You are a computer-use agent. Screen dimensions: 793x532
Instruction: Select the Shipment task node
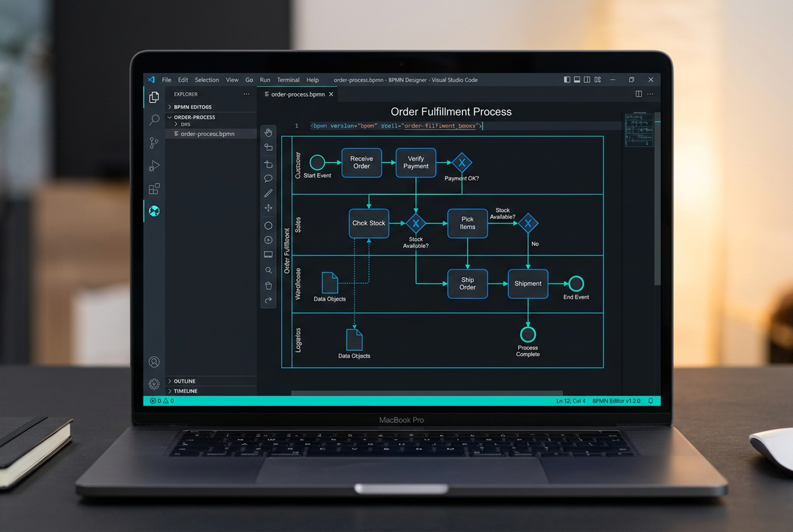(x=528, y=284)
